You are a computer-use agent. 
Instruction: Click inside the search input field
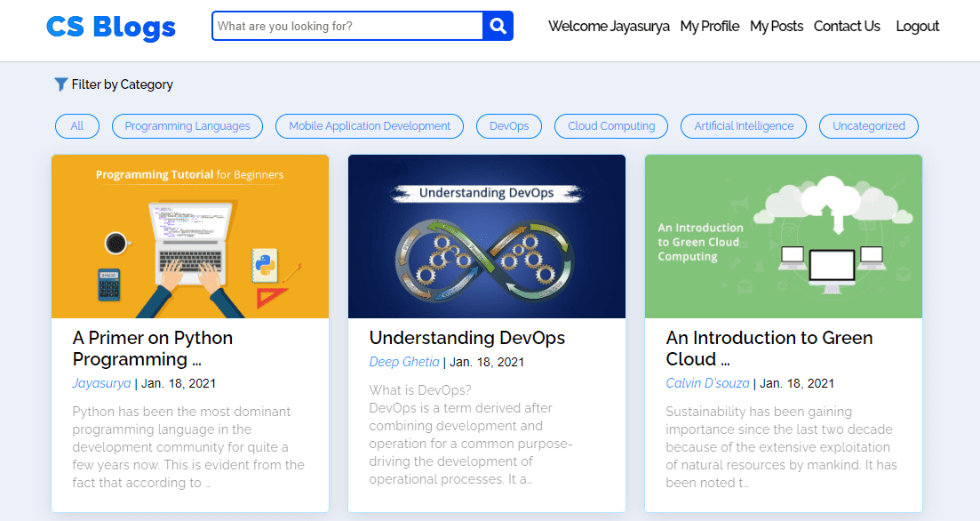click(x=347, y=26)
